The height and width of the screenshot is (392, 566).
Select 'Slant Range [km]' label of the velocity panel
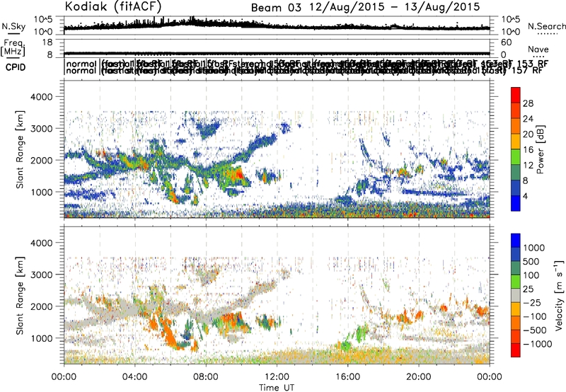click(x=20, y=295)
